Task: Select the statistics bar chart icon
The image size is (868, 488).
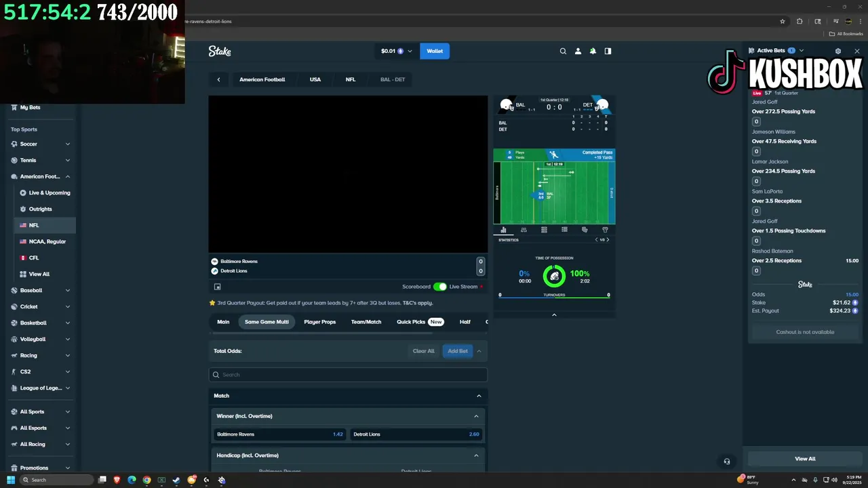Action: 503,230
